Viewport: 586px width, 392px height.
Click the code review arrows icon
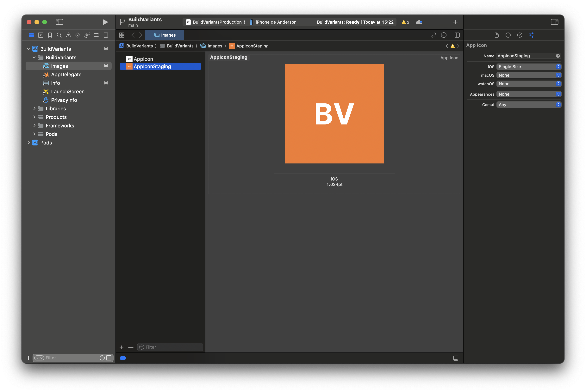coord(433,35)
